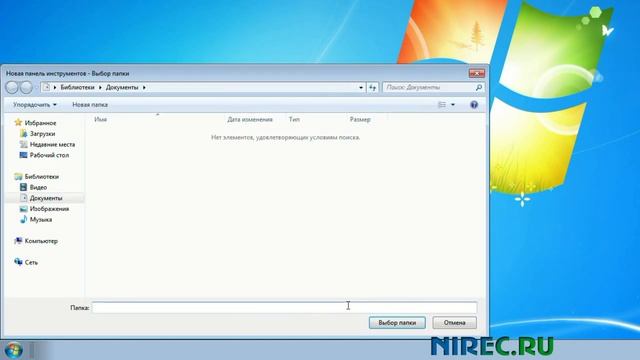Screen dimensions: 640x360
Task: Open the address bar history dropdown
Action: (361, 87)
